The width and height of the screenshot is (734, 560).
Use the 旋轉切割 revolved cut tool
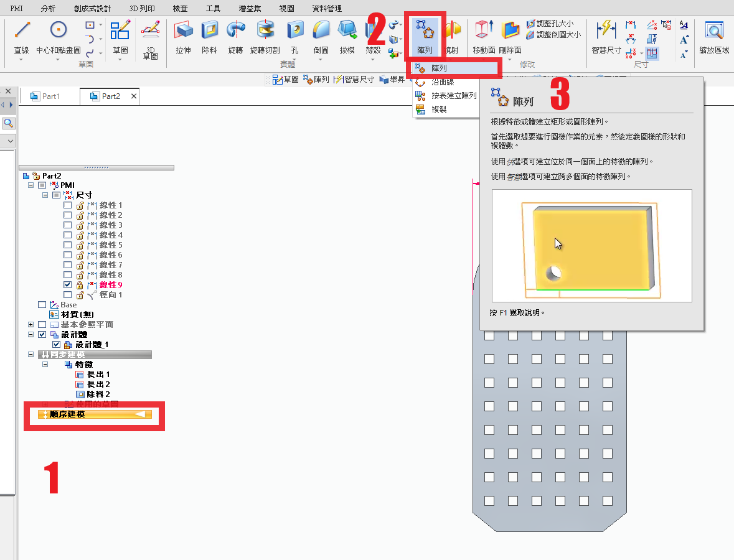[265, 37]
